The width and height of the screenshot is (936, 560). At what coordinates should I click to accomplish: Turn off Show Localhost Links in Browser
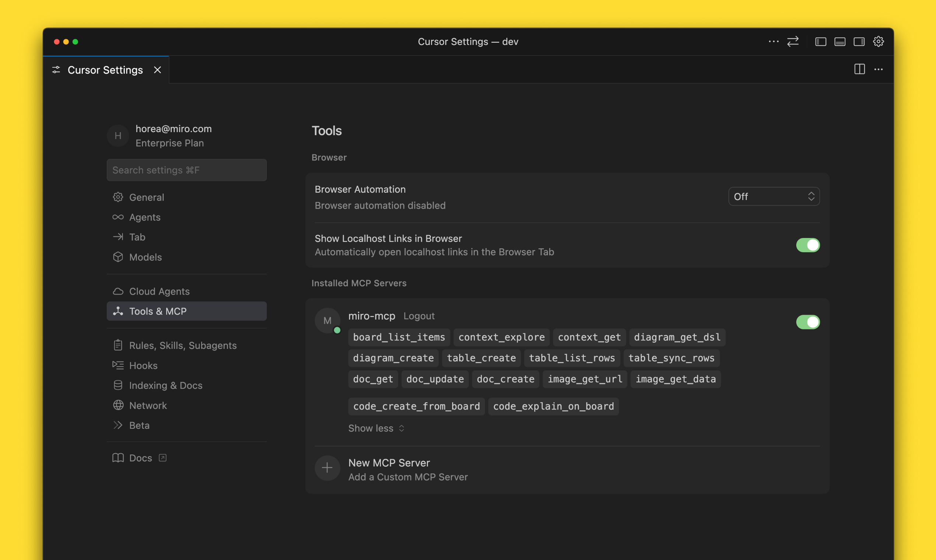(x=808, y=245)
